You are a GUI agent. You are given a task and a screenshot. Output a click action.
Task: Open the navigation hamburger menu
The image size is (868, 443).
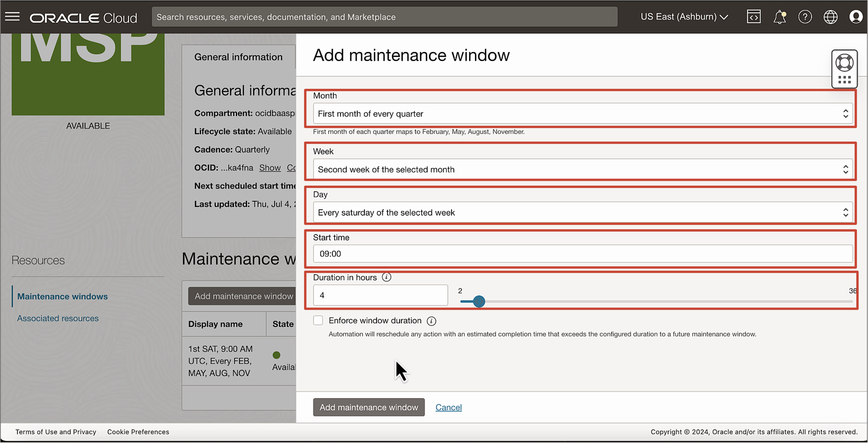coord(12,16)
